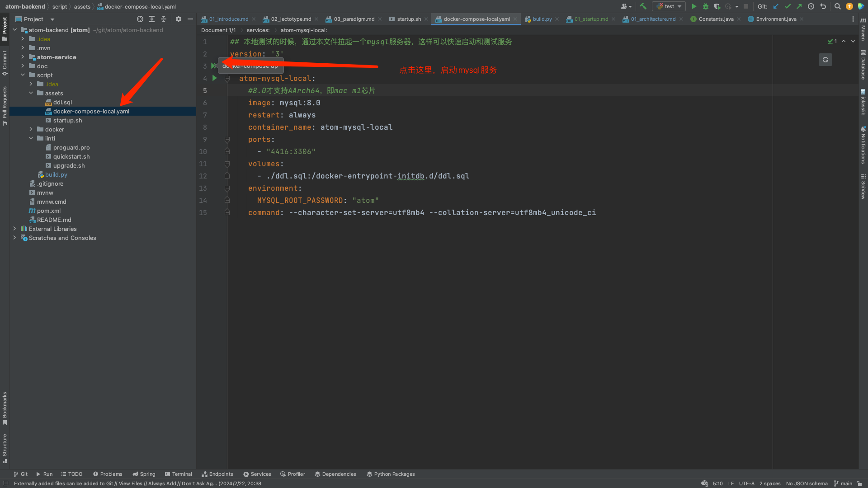Viewport: 868px width, 488px height.
Task: Push commits with the green up-right arrow
Action: tap(799, 6)
